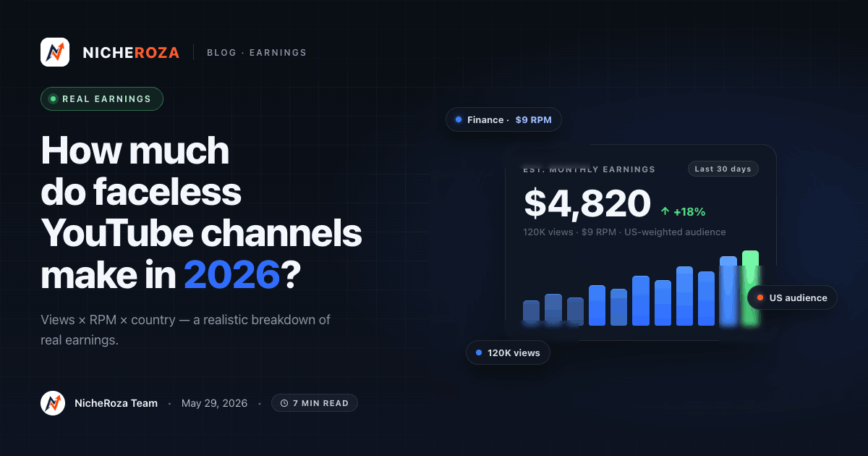Viewport: 868px width, 456px height.
Task: Click the 120K views chip
Action: click(x=508, y=352)
